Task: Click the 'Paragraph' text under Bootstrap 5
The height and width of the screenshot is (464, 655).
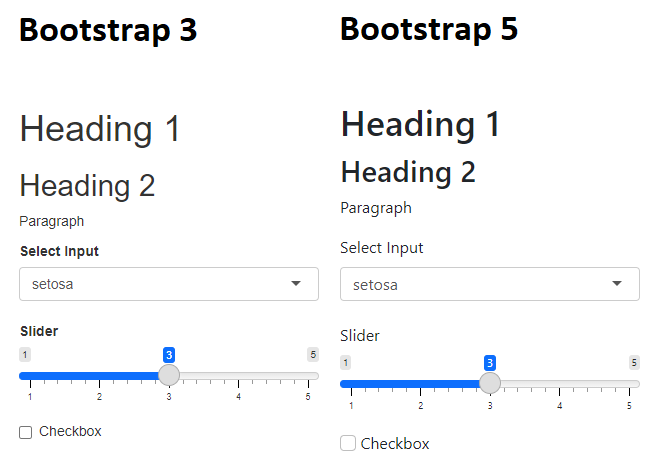Action: (x=376, y=208)
